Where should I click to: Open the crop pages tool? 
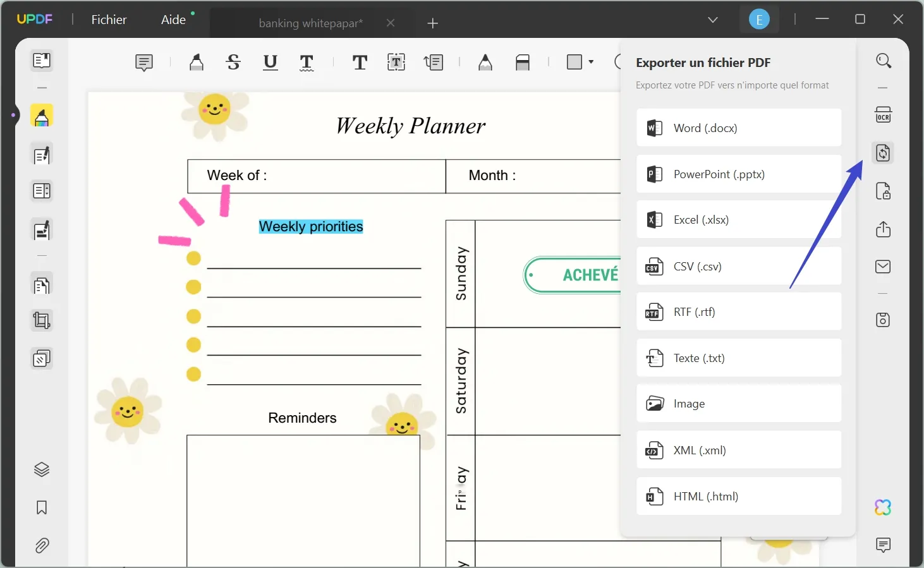click(42, 320)
